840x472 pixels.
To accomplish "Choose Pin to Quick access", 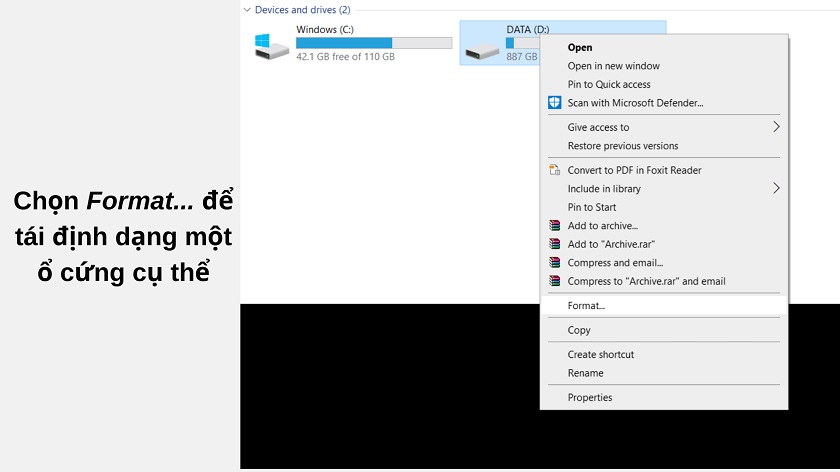I will tap(664, 84).
